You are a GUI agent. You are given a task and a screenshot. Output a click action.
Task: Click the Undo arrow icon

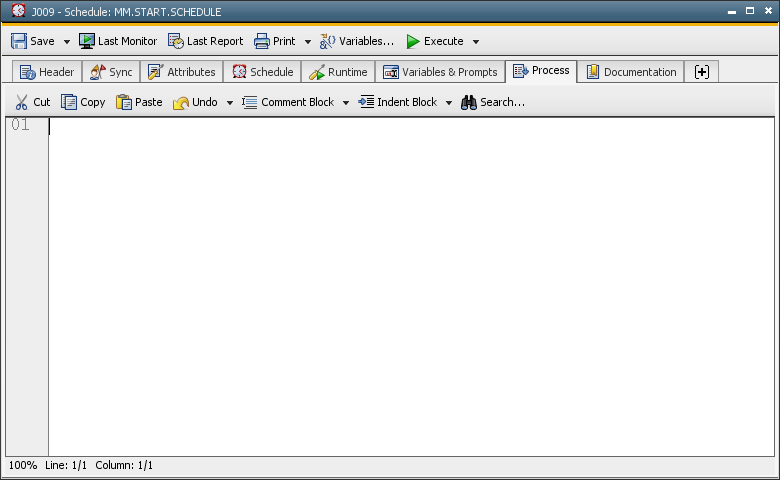pos(181,102)
